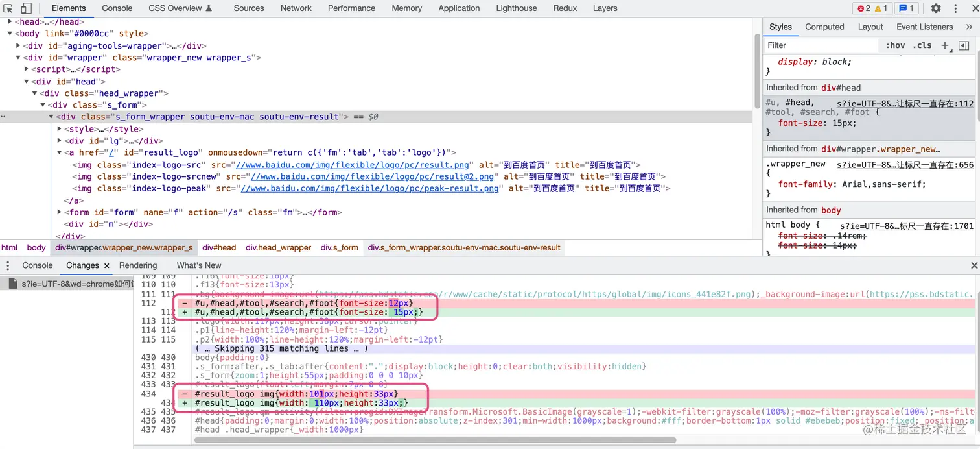Switch to the Redux tab
980x449 pixels.
coord(565,8)
